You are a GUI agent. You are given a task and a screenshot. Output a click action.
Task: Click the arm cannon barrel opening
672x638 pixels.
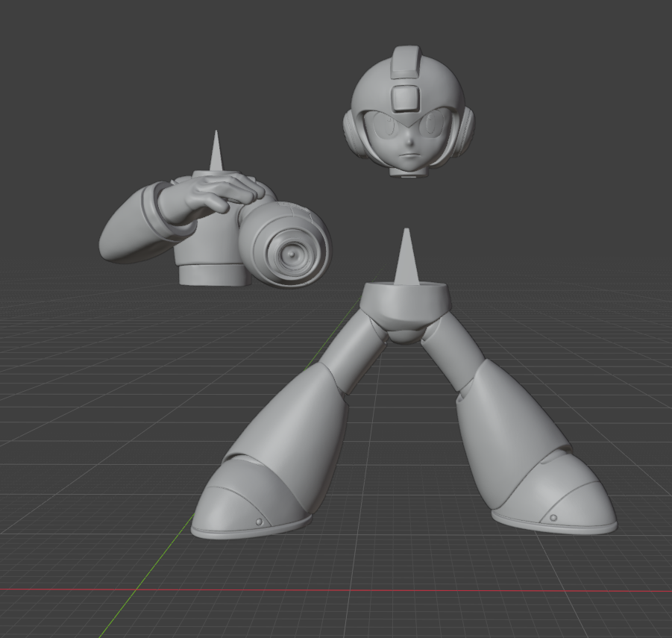tap(292, 254)
